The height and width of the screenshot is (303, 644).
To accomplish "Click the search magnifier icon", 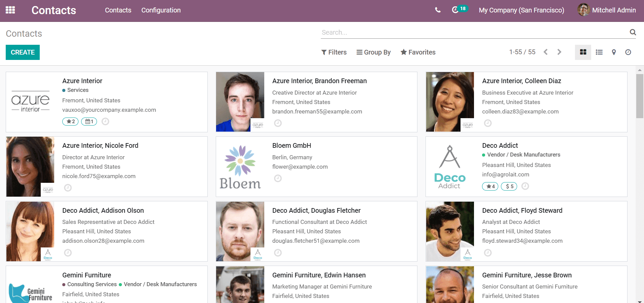I will pyautogui.click(x=633, y=32).
